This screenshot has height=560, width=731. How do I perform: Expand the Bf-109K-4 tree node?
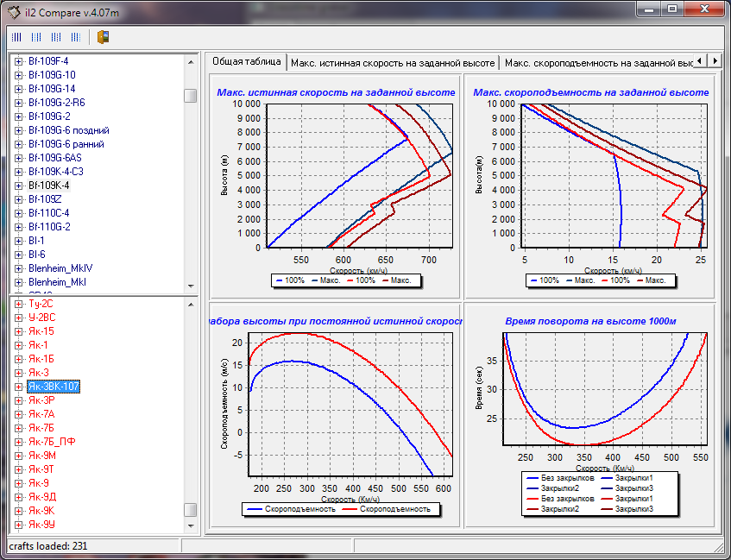point(18,186)
